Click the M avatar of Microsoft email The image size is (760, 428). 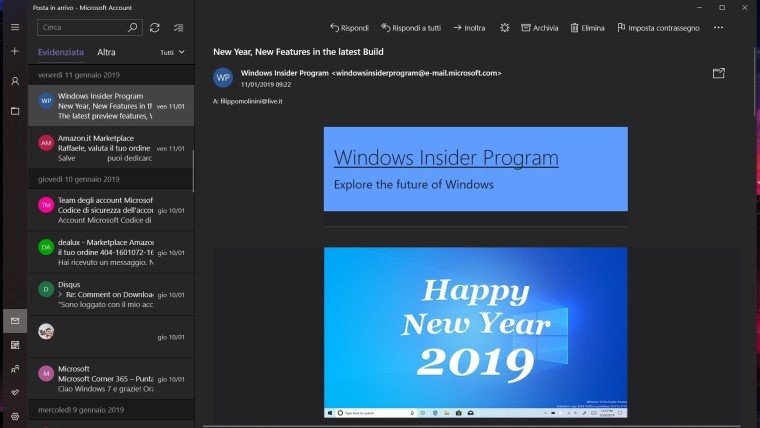click(46, 374)
